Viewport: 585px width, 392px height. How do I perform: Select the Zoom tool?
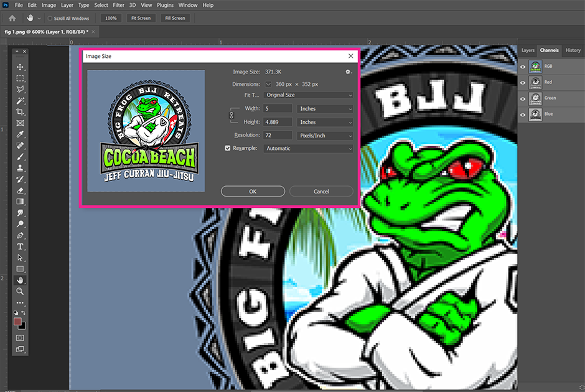coord(20,291)
